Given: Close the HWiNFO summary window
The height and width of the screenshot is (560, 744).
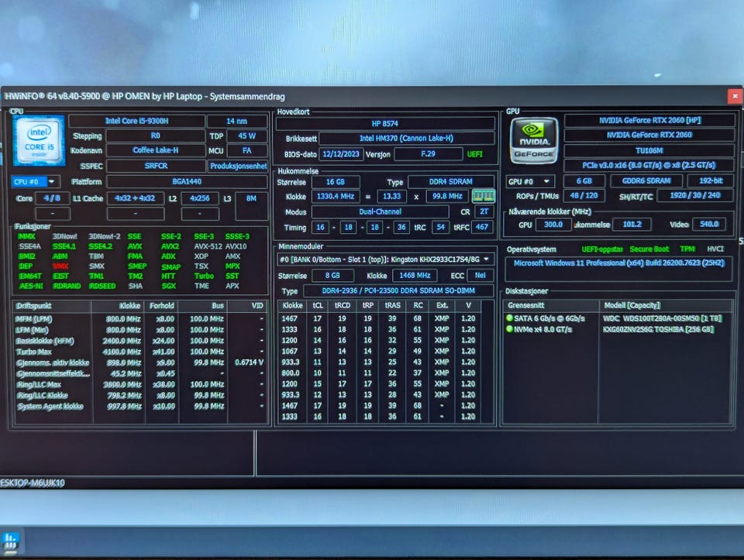Looking at the screenshot, I should coord(735,96).
